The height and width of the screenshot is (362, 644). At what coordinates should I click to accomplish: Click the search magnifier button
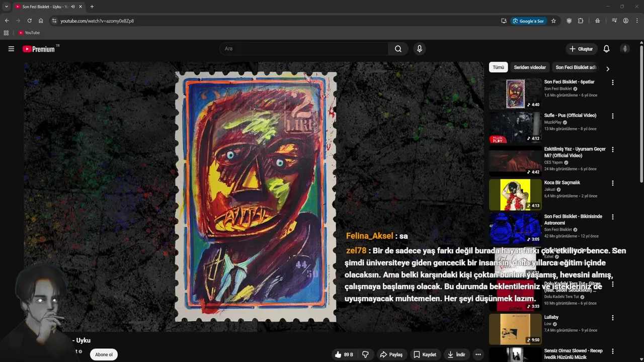point(398,49)
